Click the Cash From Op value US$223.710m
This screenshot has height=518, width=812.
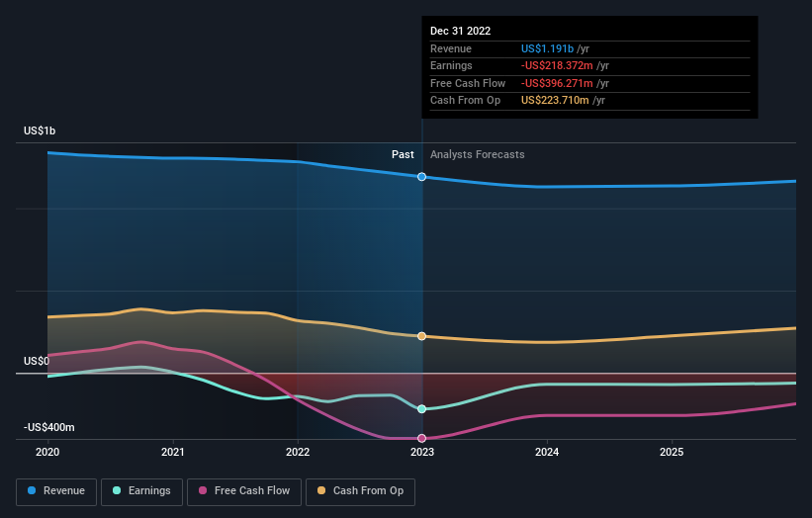pos(555,101)
